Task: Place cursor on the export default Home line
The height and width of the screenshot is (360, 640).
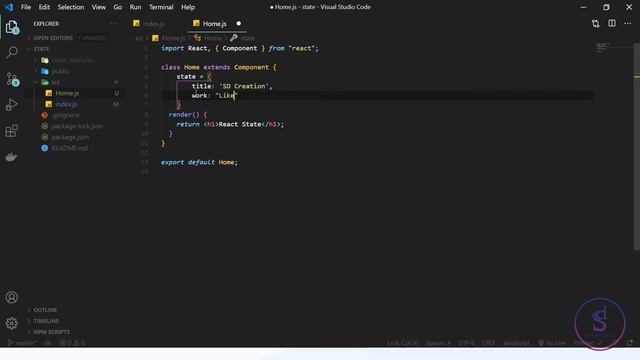Action: click(x=199, y=162)
